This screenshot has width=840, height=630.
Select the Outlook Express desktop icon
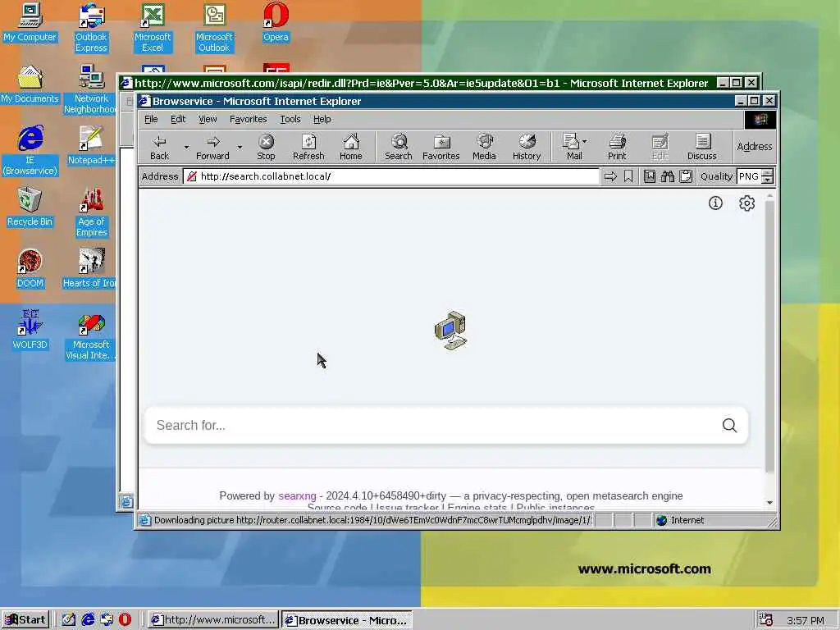91,28
